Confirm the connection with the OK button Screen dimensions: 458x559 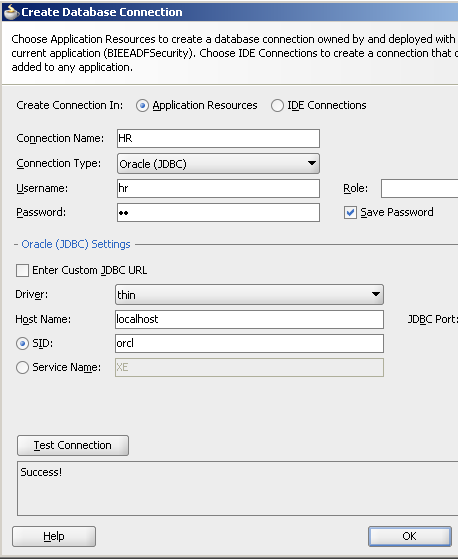pos(410,536)
